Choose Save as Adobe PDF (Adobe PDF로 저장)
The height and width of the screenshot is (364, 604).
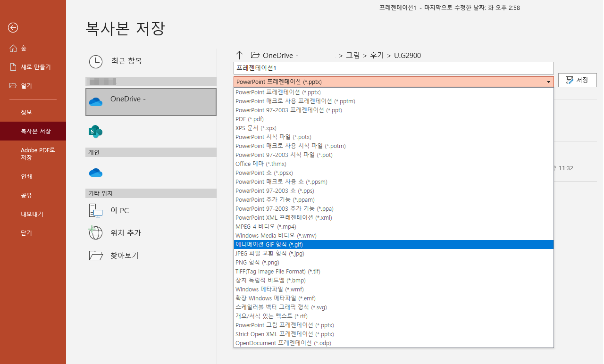pos(33,154)
